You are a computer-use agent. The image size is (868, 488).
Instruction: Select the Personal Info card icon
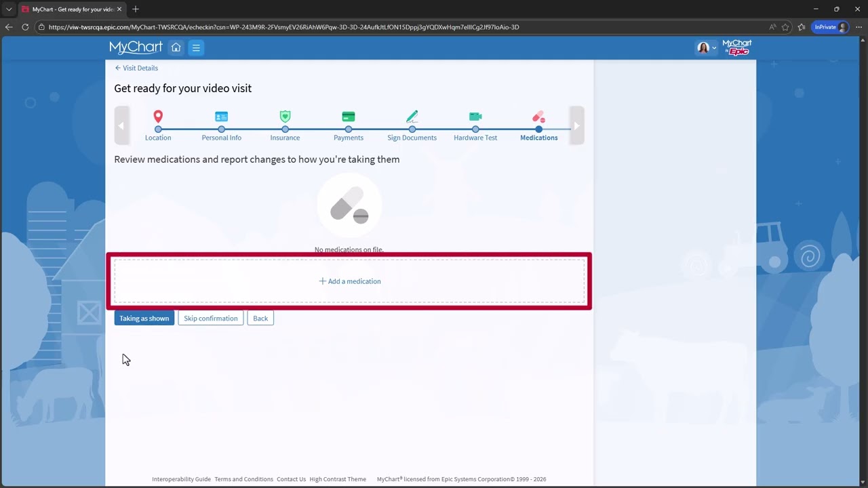(221, 117)
